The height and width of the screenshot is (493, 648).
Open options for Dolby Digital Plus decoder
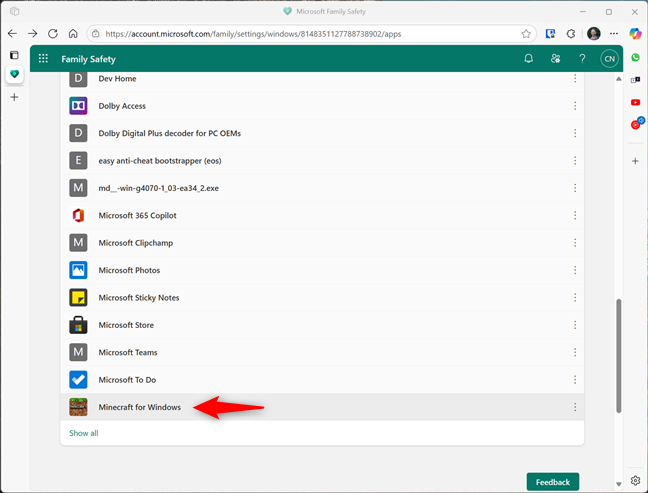[575, 133]
